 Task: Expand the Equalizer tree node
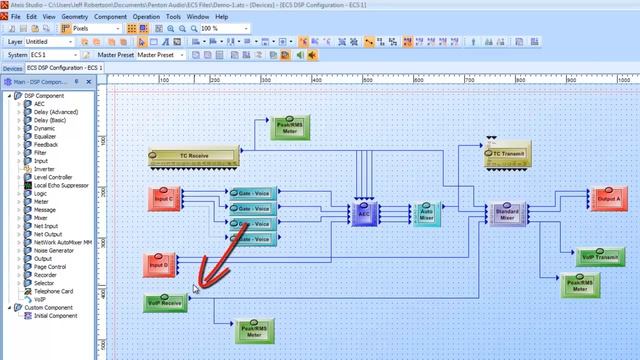(19, 136)
